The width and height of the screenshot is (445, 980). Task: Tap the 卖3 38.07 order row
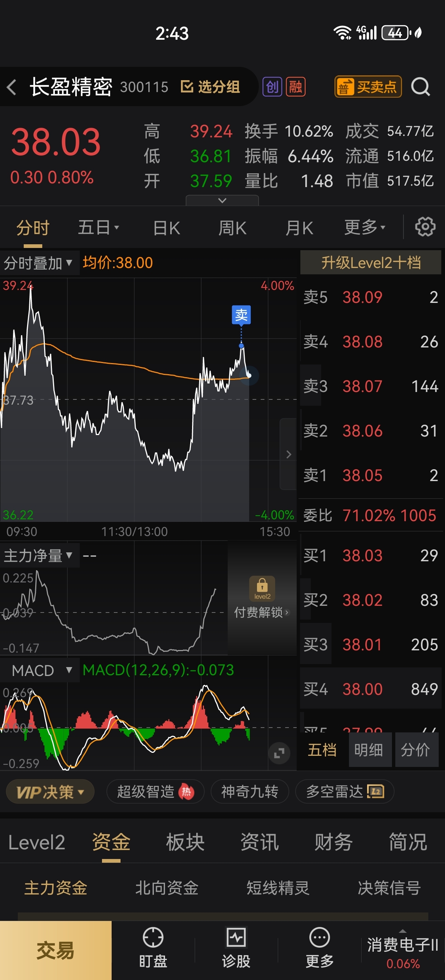(370, 386)
